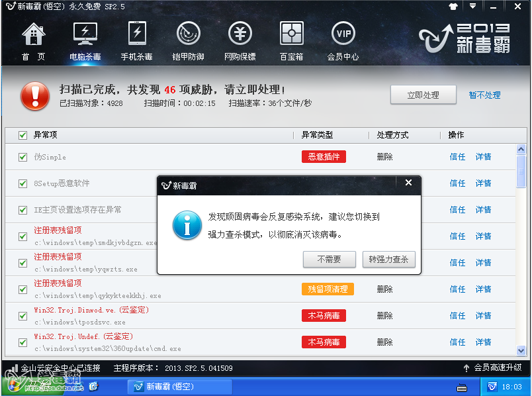The width and height of the screenshot is (532, 396).
Task: Click the 操作 column header
Action: coord(456,135)
